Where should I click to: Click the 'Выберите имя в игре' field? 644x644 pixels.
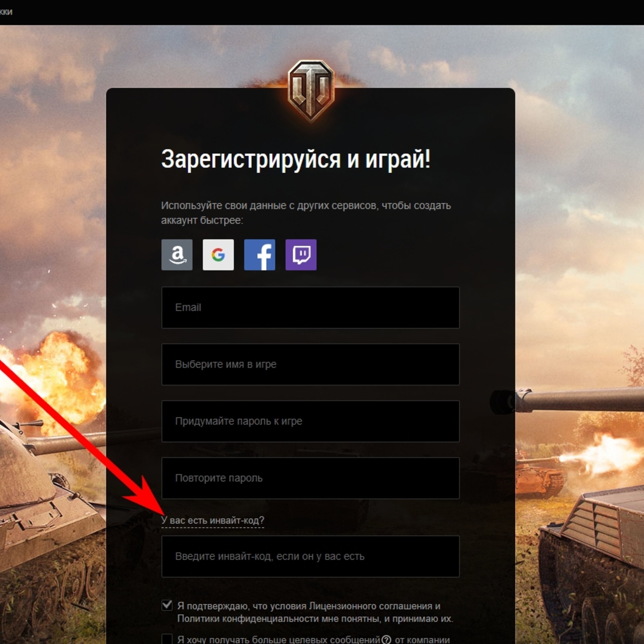[310, 364]
